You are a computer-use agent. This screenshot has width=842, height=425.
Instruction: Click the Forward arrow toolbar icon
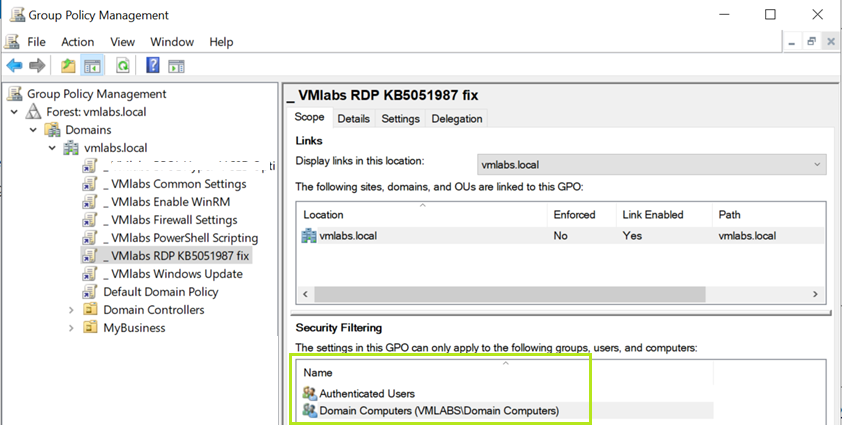point(37,66)
